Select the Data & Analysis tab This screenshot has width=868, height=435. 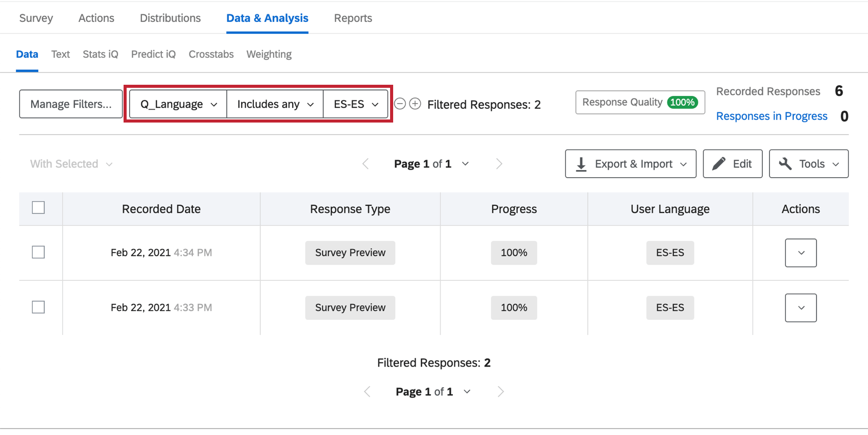(267, 18)
